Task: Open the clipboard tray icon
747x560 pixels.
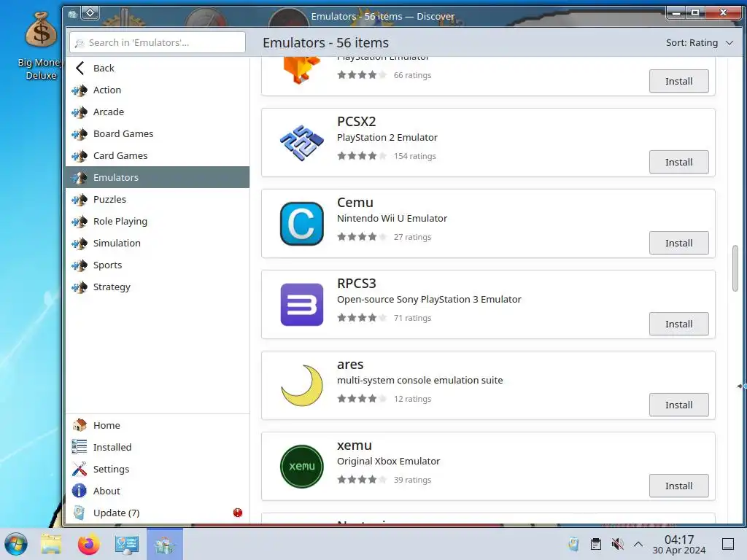Action: click(595, 544)
